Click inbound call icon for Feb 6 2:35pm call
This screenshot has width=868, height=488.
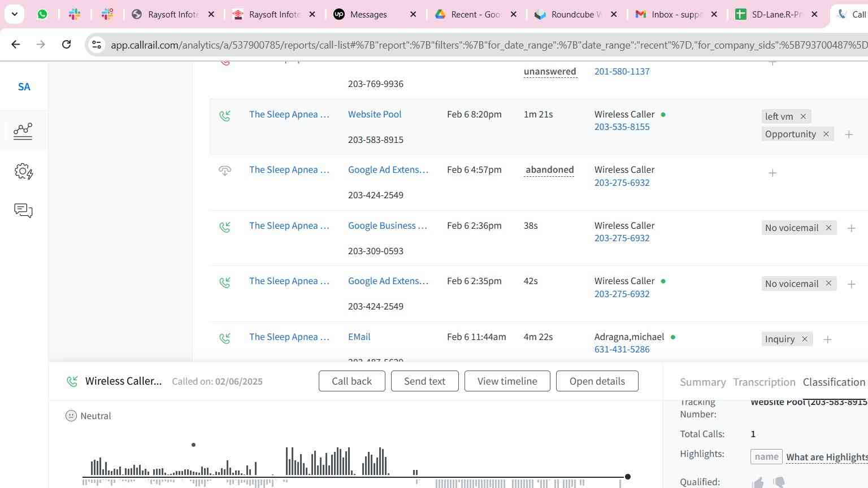click(x=225, y=282)
